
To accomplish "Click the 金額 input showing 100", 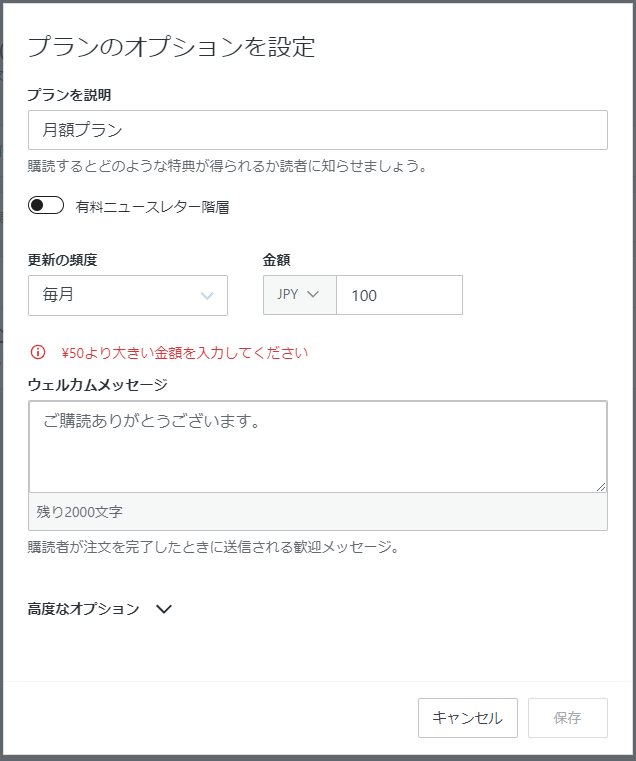I will pos(399,295).
